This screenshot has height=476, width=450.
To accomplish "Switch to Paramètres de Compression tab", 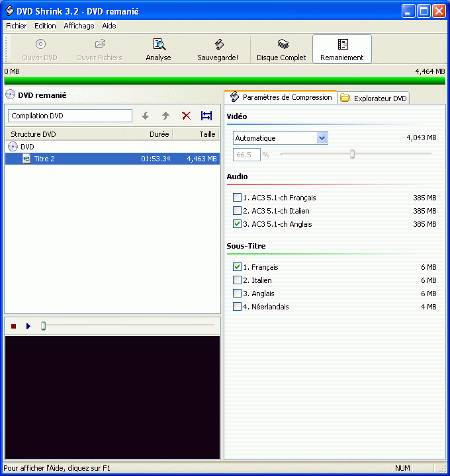I will click(281, 97).
